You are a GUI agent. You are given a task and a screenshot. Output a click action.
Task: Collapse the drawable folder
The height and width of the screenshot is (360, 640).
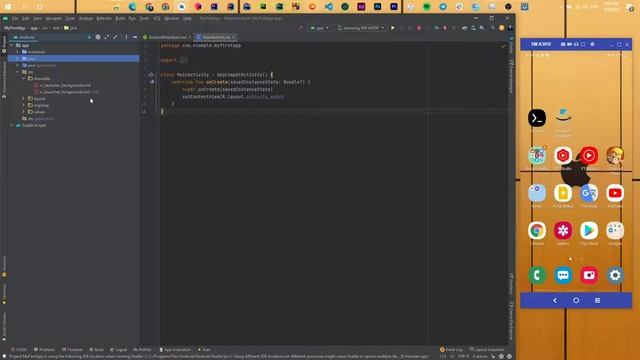(24, 78)
